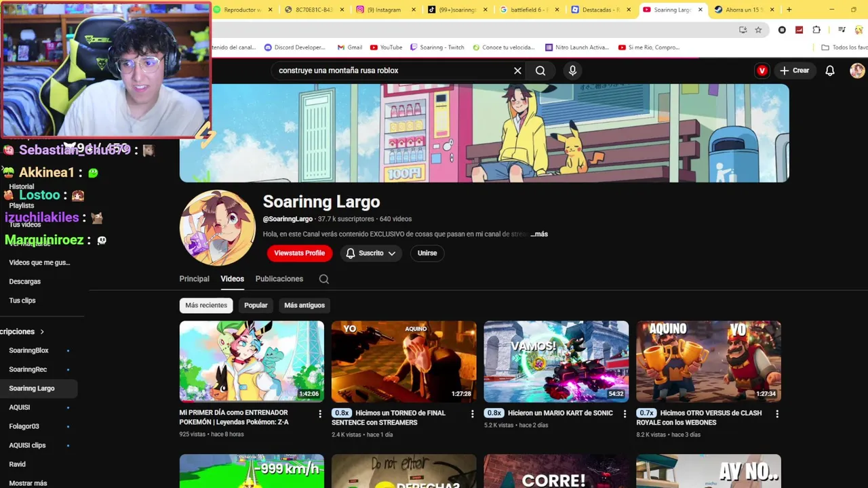Expand channel description with ...más

coord(540,234)
